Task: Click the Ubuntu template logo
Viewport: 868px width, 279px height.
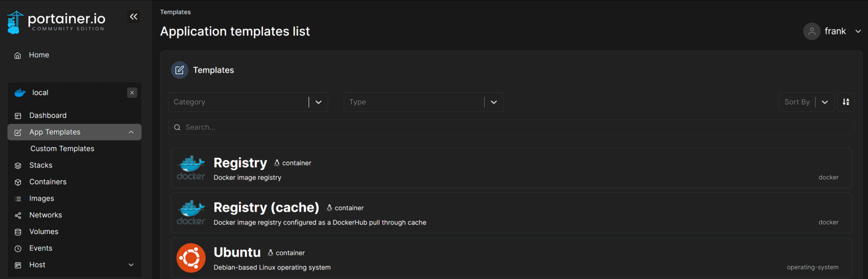Action: click(x=190, y=258)
